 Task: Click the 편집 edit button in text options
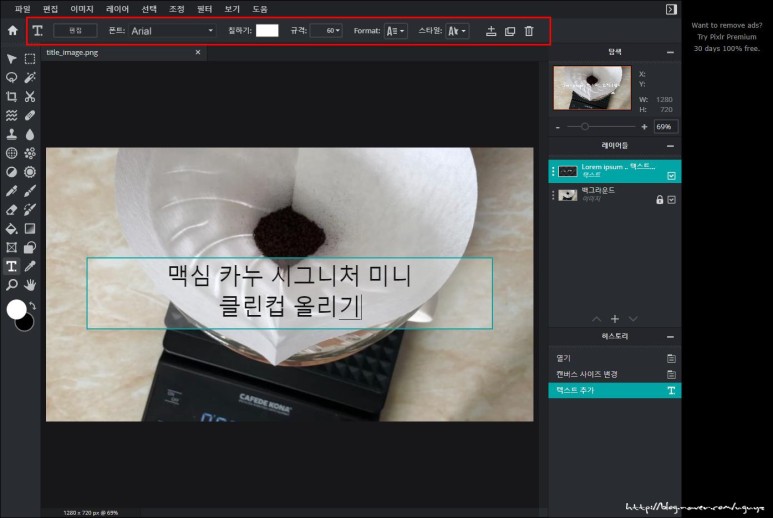point(75,31)
